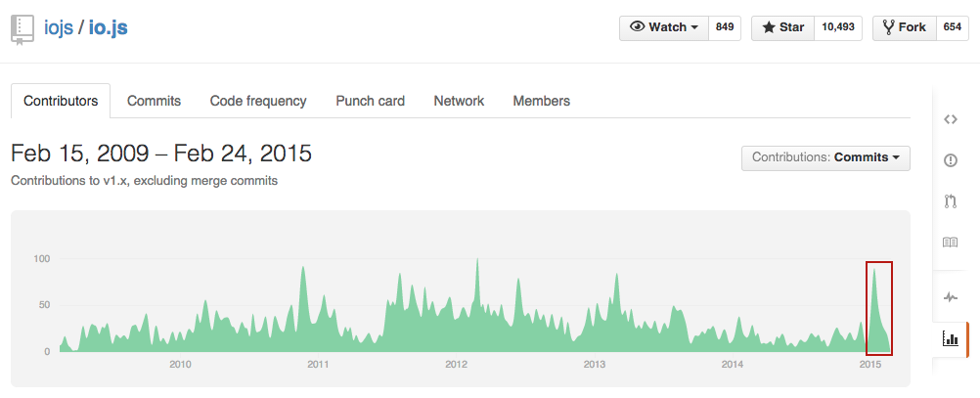Switch to the Code frequency tab
The width and height of the screenshot is (980, 398).
tap(258, 102)
